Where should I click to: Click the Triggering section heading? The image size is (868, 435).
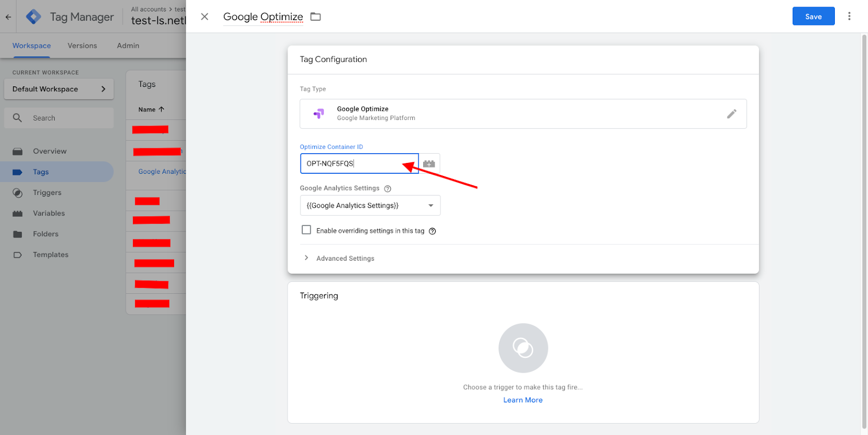(x=319, y=295)
